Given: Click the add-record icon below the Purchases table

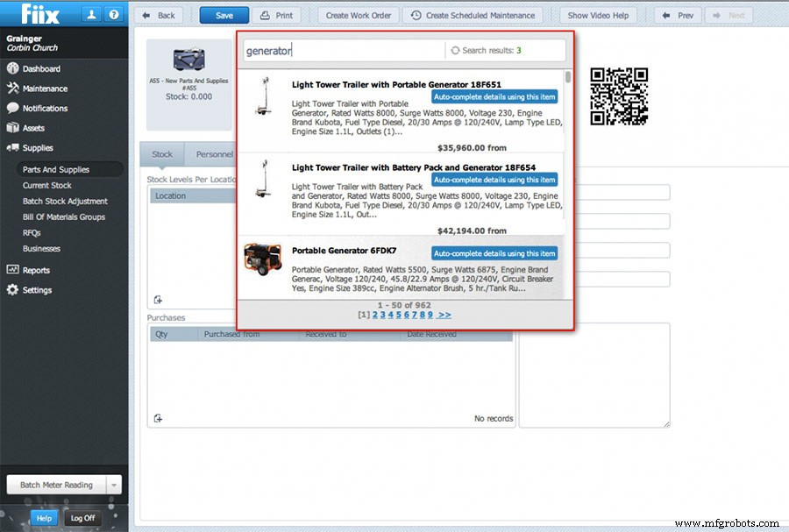Looking at the screenshot, I should pos(159,418).
